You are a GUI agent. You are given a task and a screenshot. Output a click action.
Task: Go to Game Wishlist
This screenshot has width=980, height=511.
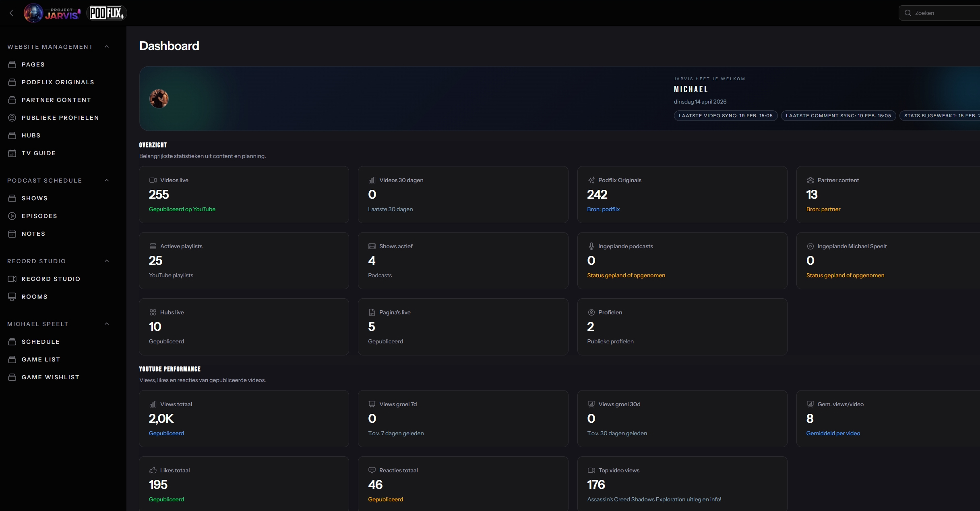tap(50, 377)
